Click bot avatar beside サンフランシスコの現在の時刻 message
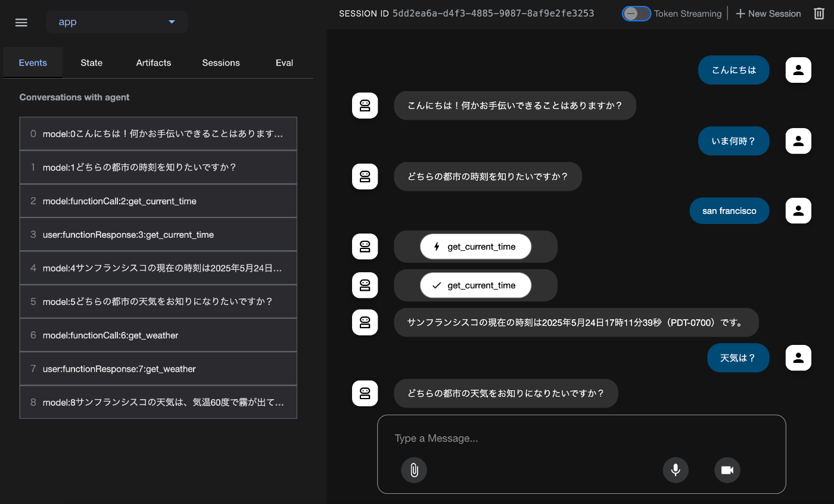This screenshot has width=834, height=504. [365, 322]
